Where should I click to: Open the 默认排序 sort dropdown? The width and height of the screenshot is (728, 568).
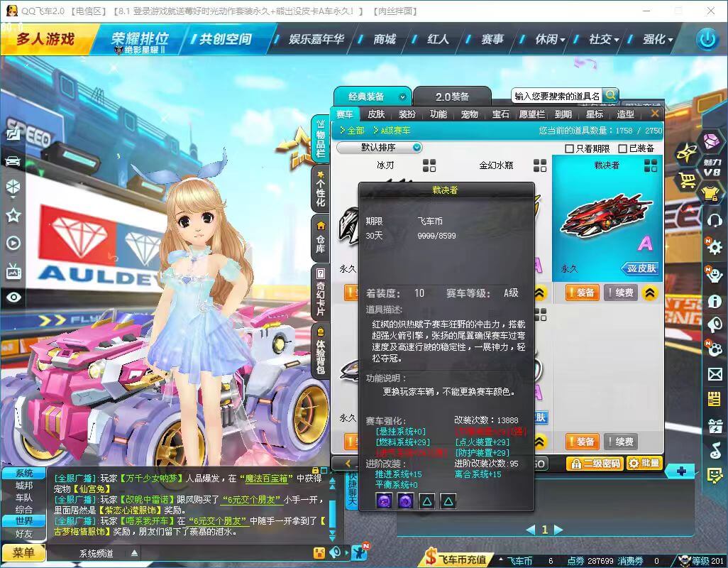pos(379,147)
